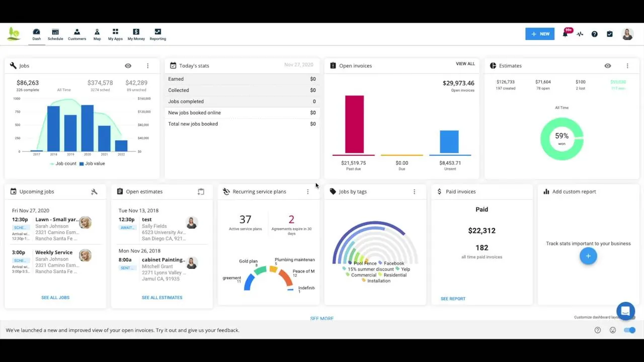Click the blue plus add report button

tap(588, 256)
